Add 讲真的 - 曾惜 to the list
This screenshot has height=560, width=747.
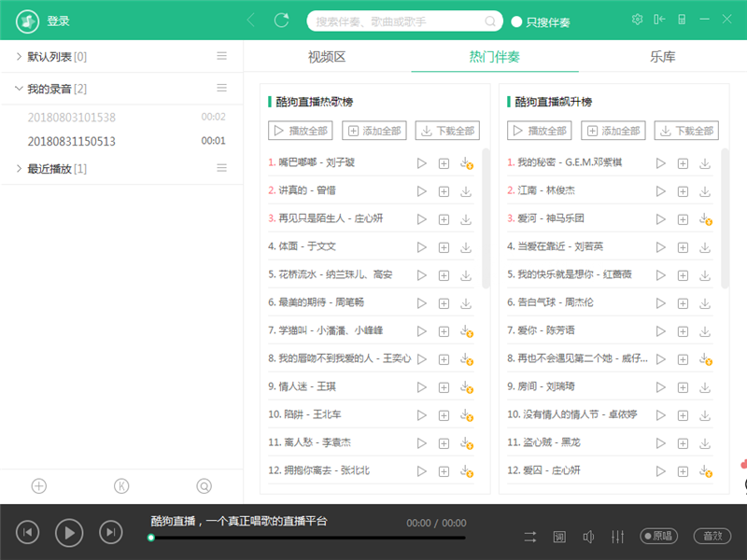(x=444, y=191)
